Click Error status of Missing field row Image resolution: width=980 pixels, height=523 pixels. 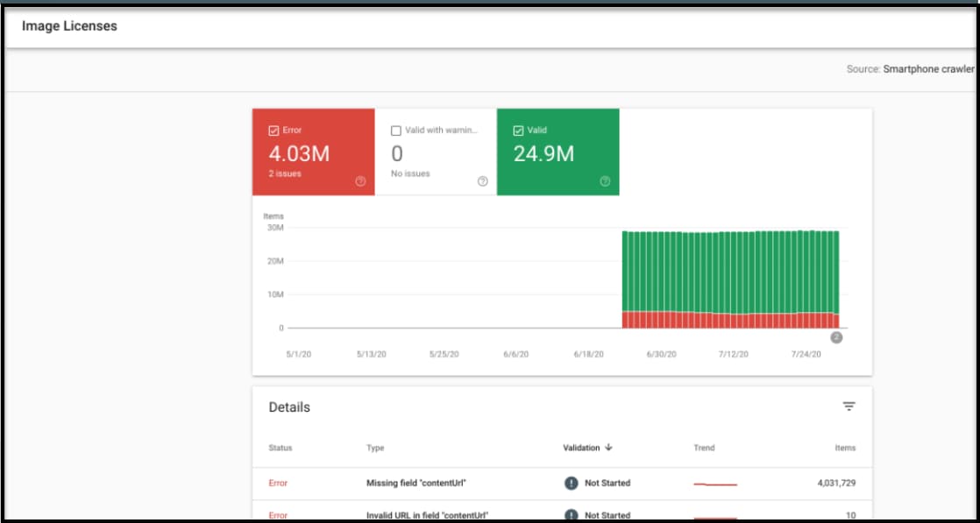pyautogui.click(x=278, y=483)
